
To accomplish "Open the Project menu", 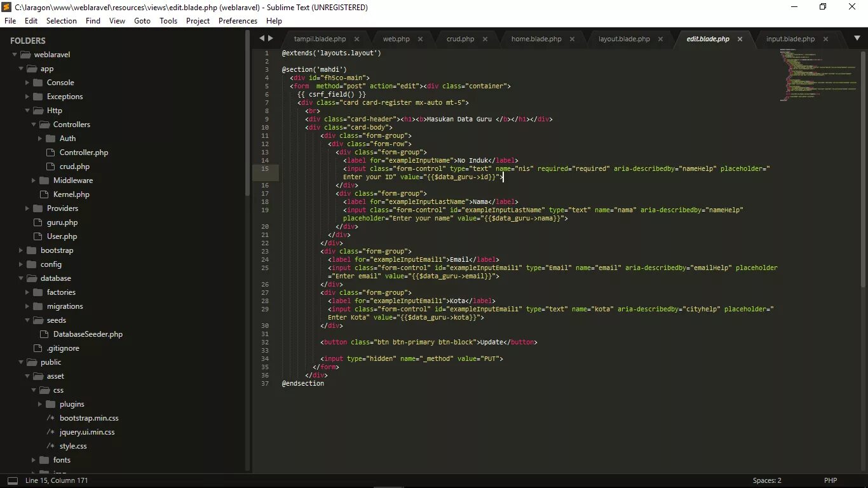I will click(198, 21).
